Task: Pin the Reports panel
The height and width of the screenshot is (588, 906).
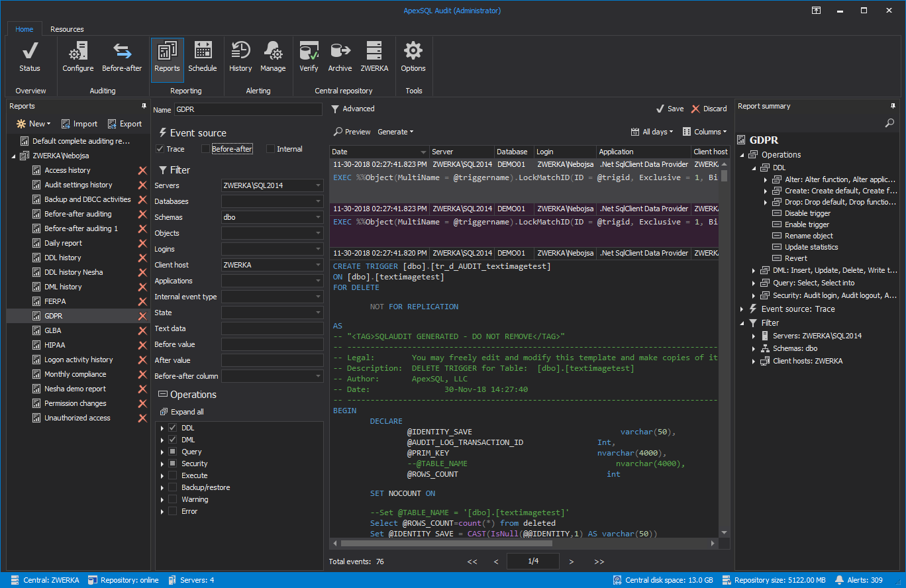Action: 144,106
